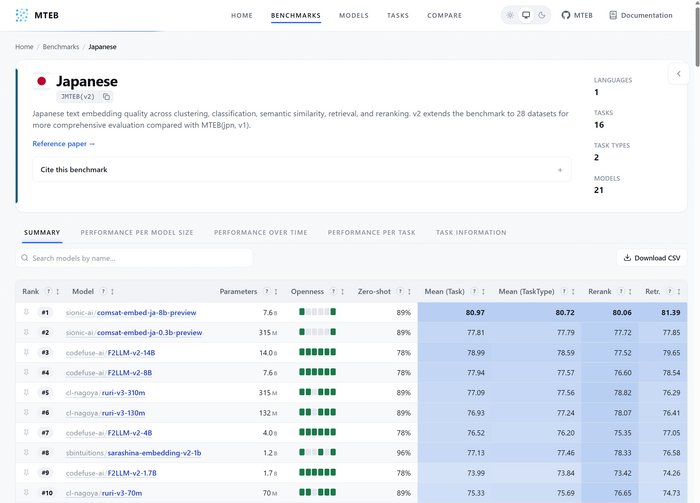Focus the Search models by name field
This screenshot has width=700, height=503.
[x=134, y=258]
